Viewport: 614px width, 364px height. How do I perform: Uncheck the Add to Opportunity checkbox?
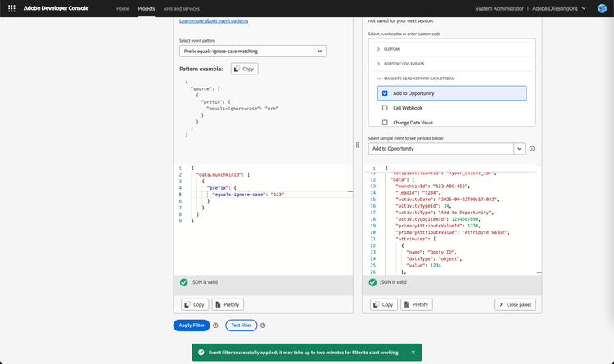pyautogui.click(x=385, y=93)
